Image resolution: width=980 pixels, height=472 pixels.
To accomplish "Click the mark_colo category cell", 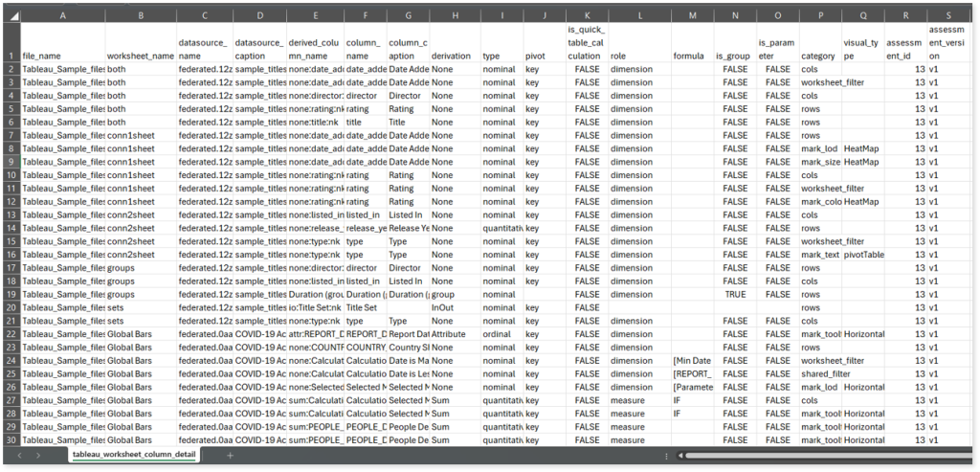I will point(820,201).
